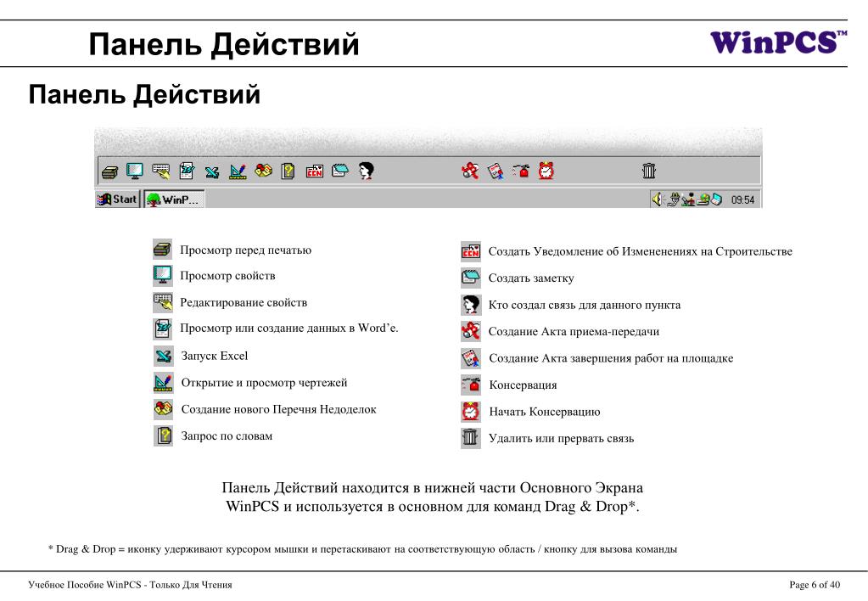Click the text 'Создать Уведомление об Измененениях на Строительстве'
The height and width of the screenshot is (601, 868).
[x=640, y=251]
